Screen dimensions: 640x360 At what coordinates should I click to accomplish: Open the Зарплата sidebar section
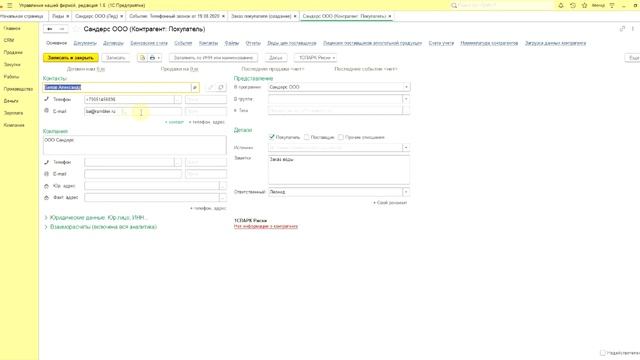tap(13, 113)
